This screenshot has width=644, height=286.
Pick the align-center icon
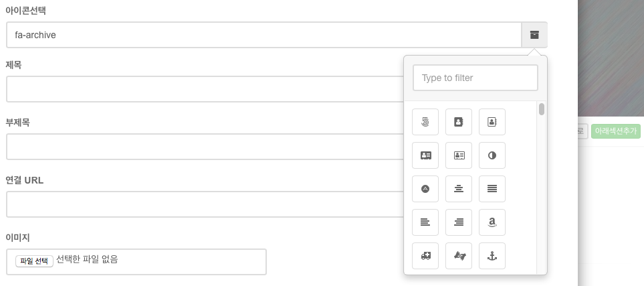(459, 189)
